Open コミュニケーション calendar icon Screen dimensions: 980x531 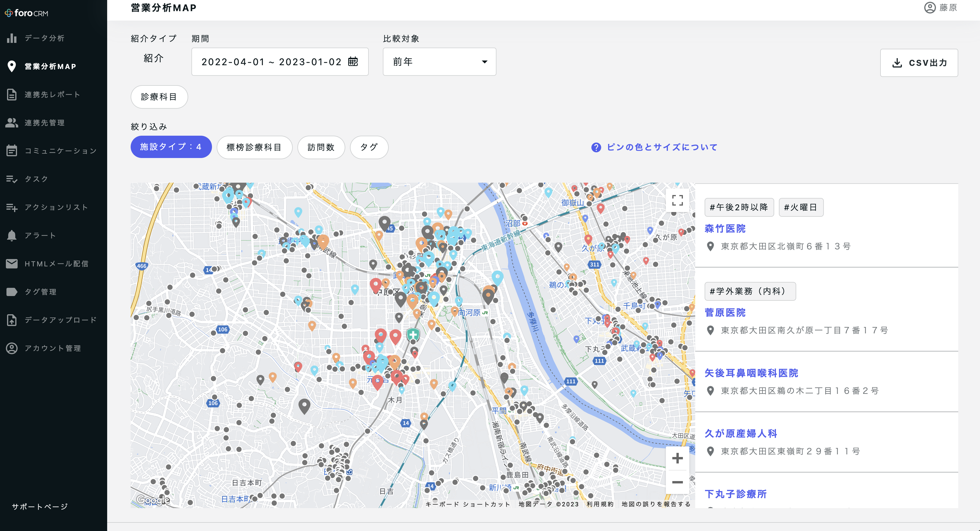coord(12,151)
